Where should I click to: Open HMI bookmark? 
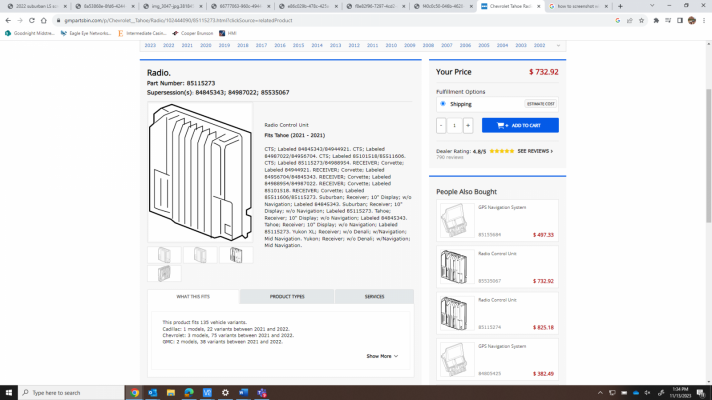[228, 33]
